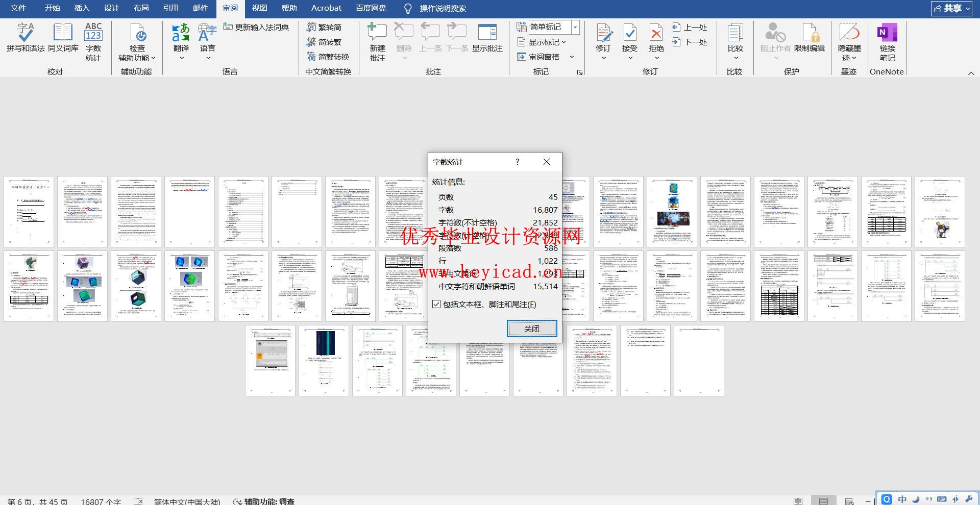This screenshot has height=505, width=980.
Task: Expand the 接受 dropdown arrow
Action: tap(630, 58)
